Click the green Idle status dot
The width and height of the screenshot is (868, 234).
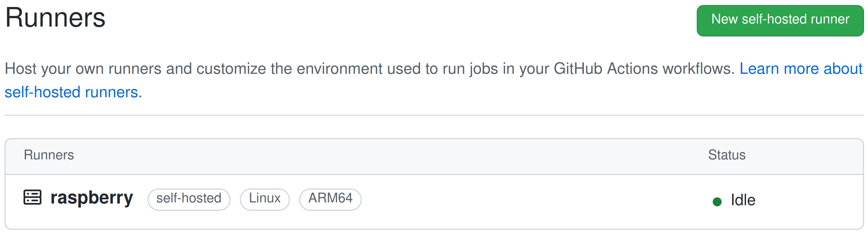[717, 202]
